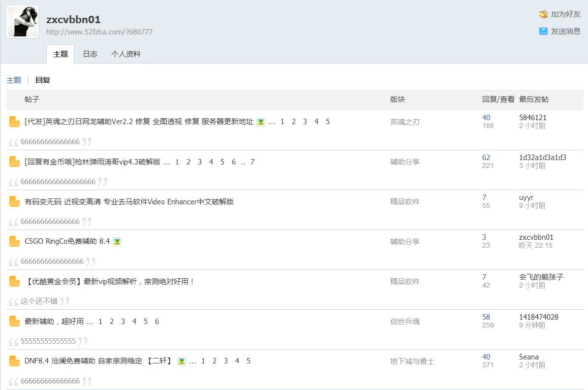Switch to the 日志 tab
The width and height of the screenshot is (588, 390).
tap(90, 54)
